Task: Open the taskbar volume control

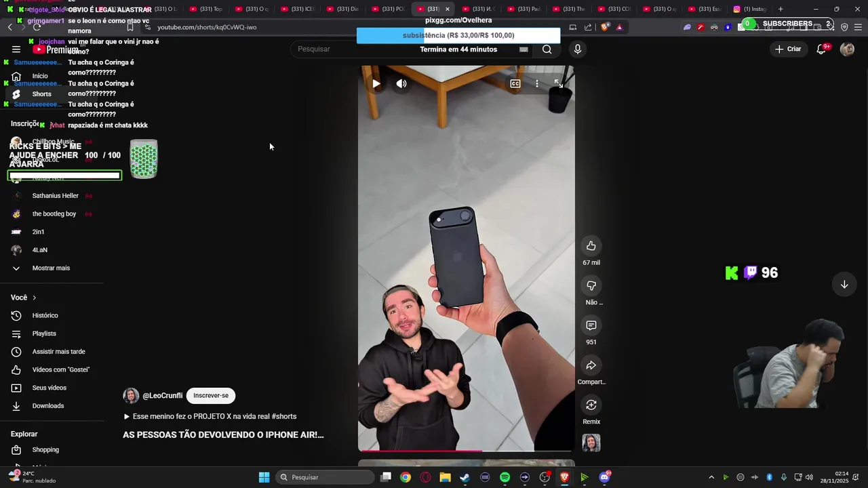Action: pos(809,477)
